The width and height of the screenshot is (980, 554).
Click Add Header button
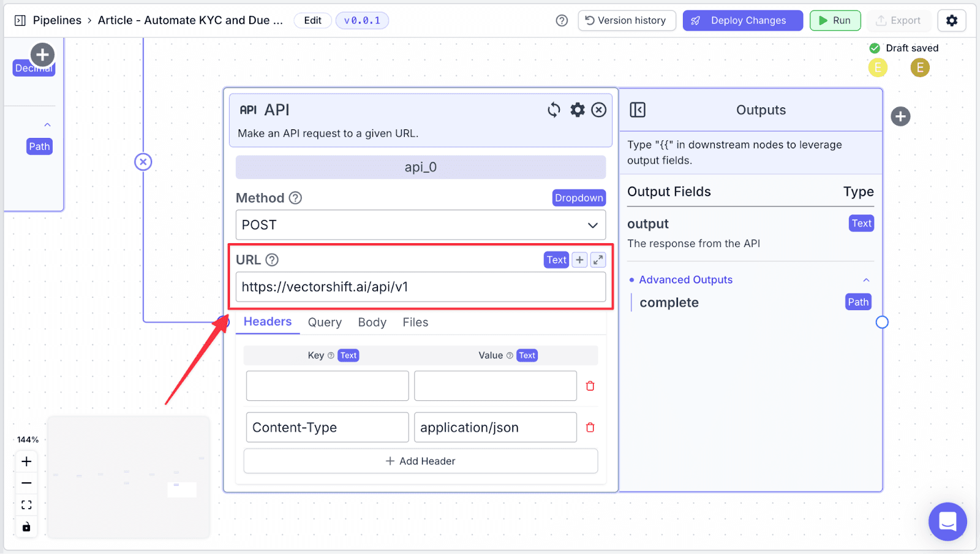coord(421,461)
